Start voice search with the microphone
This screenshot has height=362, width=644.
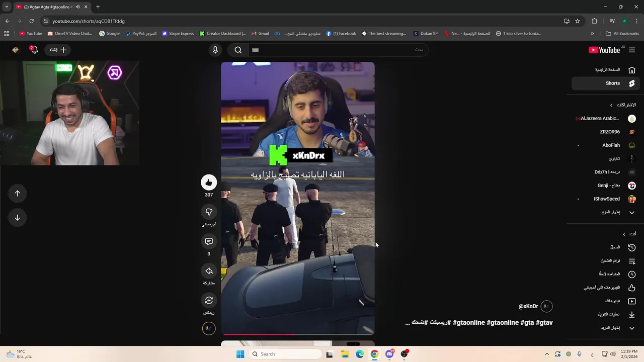[215, 50]
